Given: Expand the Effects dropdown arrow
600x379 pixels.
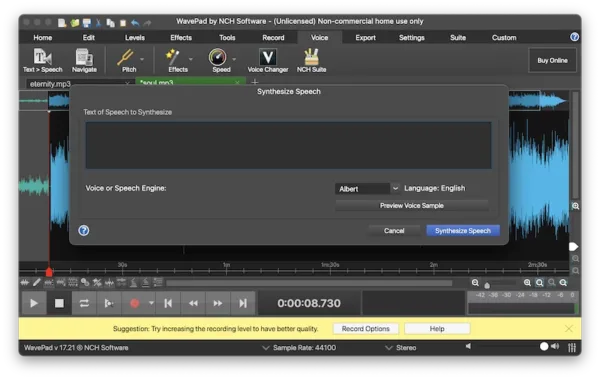Looking at the screenshot, I should (191, 59).
